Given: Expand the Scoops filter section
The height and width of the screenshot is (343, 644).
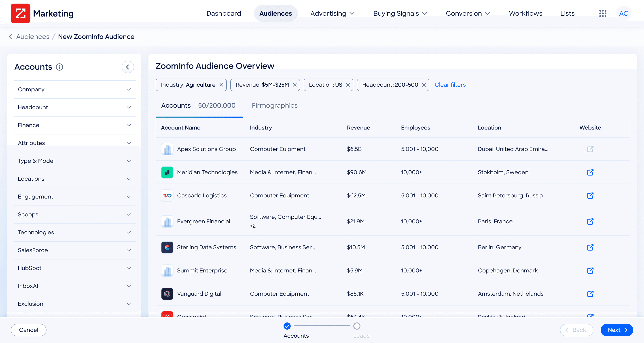Looking at the screenshot, I should click(x=75, y=214).
